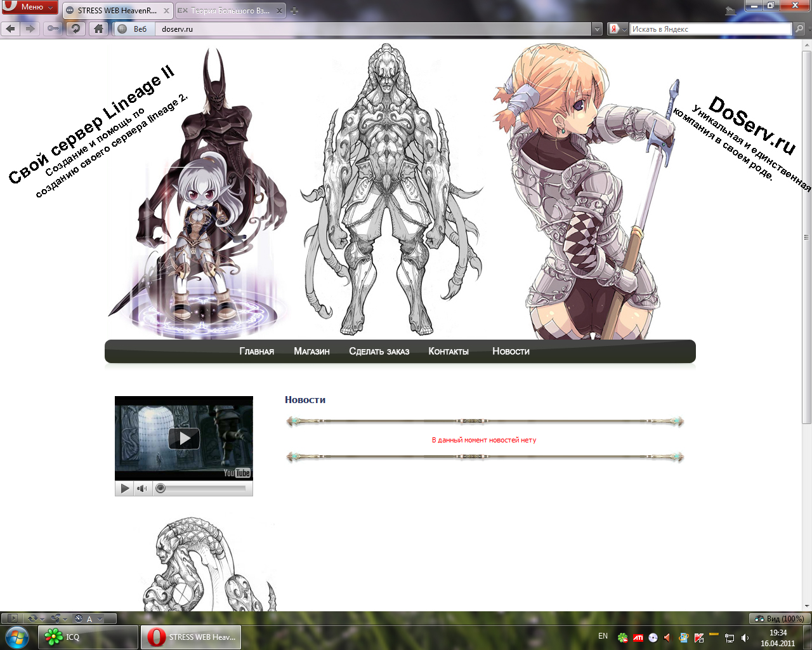Reload the page
This screenshot has height=650, width=812.
tap(75, 29)
